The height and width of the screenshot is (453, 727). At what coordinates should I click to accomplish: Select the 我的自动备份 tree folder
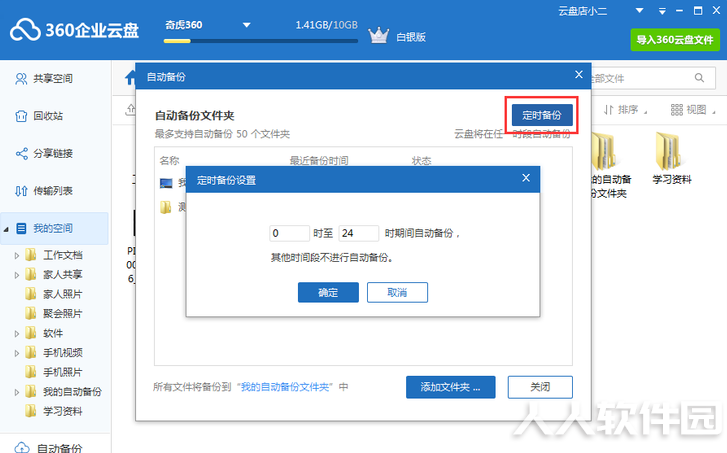pos(64,392)
